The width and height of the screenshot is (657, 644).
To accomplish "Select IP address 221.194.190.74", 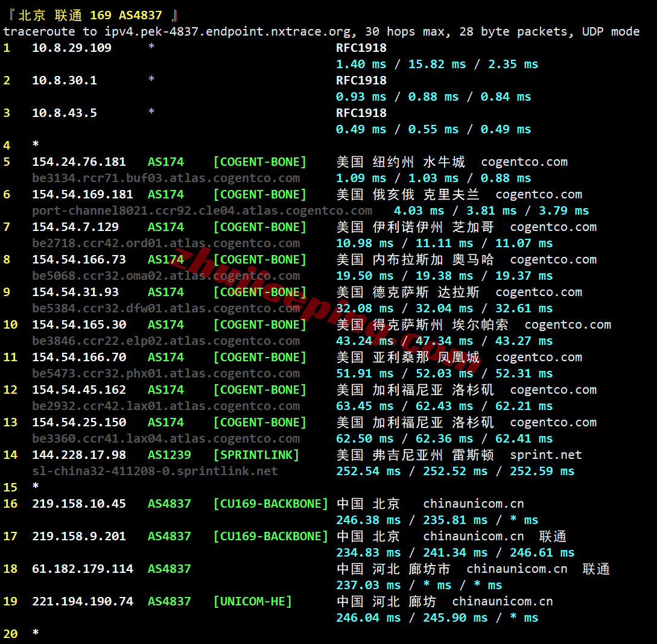I will pyautogui.click(x=83, y=602).
